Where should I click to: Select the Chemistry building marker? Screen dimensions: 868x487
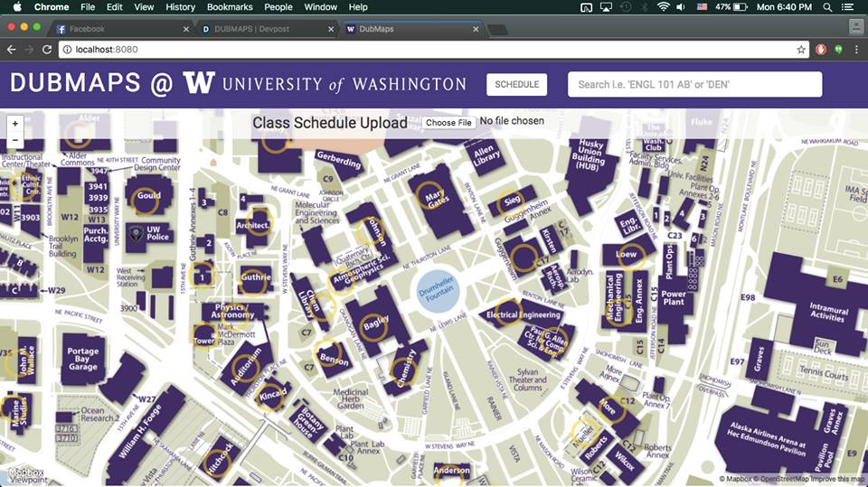tap(403, 371)
